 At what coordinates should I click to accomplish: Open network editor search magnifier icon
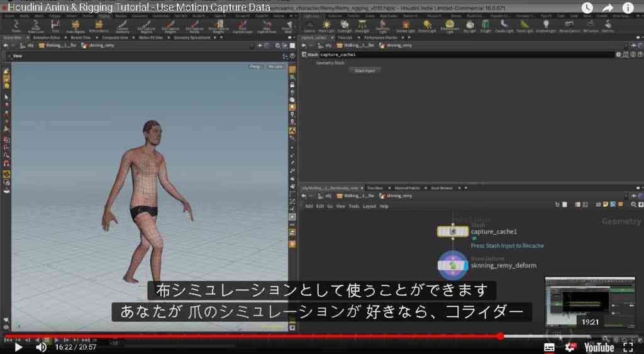[634, 204]
